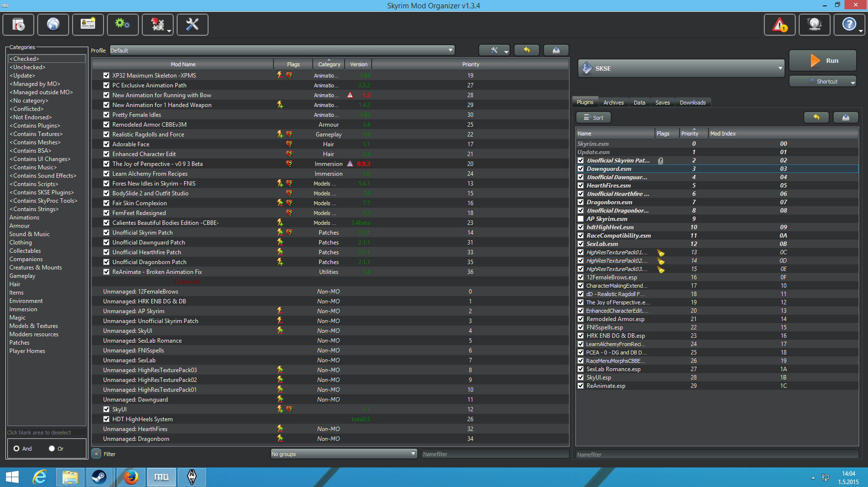Image resolution: width=868 pixels, height=487 pixels.
Task: Click the Install Mod from archive icon
Action: point(19,25)
